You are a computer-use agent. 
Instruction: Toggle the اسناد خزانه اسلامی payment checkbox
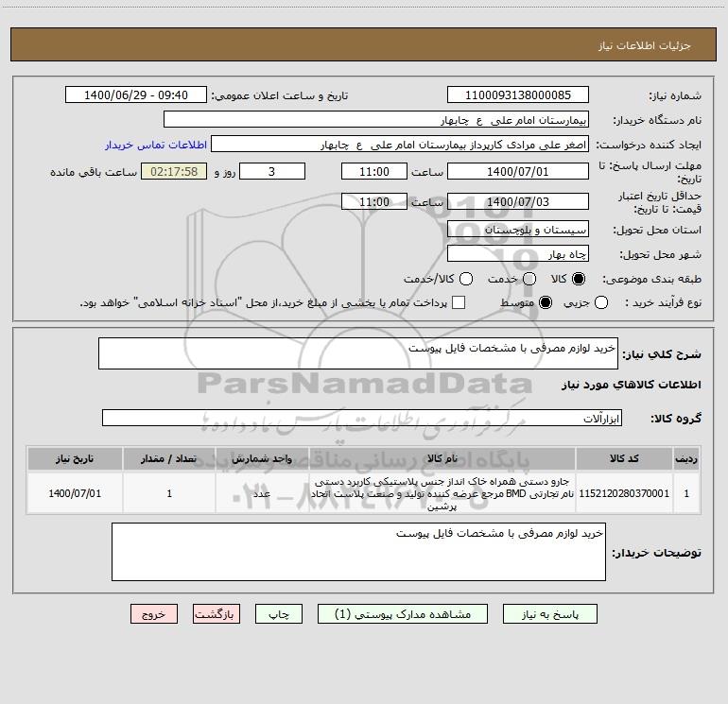tap(459, 302)
